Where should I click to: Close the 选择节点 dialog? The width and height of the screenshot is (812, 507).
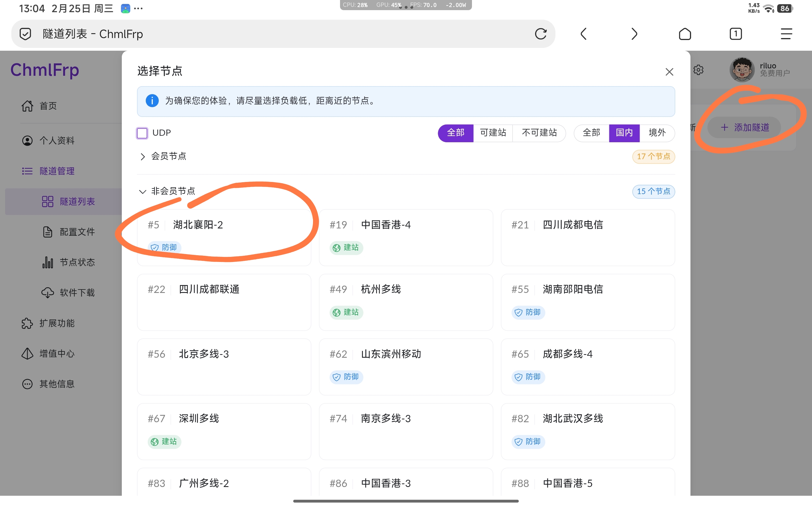(669, 72)
